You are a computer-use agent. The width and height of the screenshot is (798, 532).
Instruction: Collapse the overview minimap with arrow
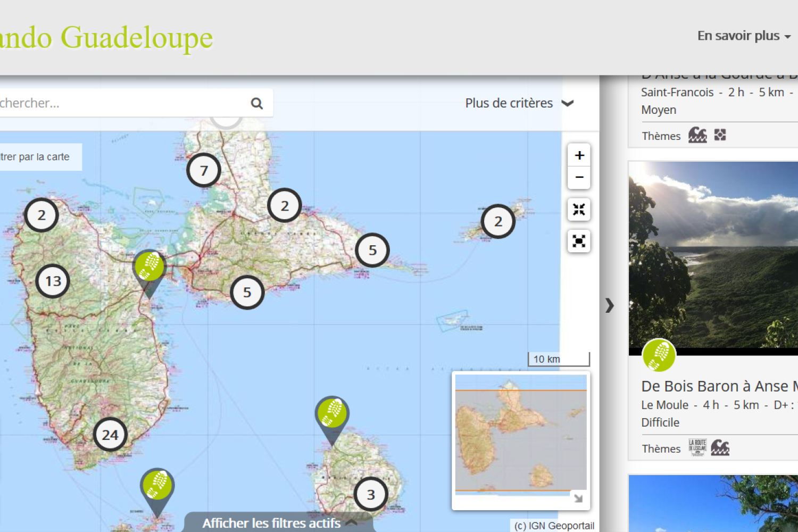tap(578, 498)
